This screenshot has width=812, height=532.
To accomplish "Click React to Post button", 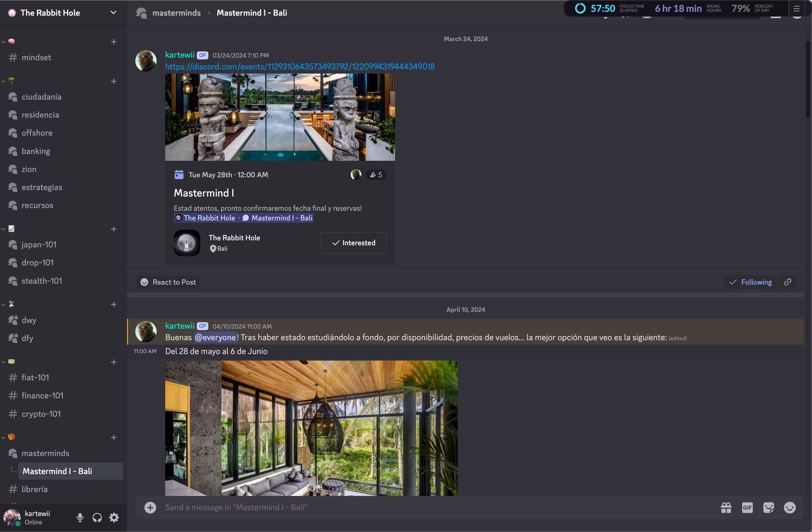I will point(168,282).
